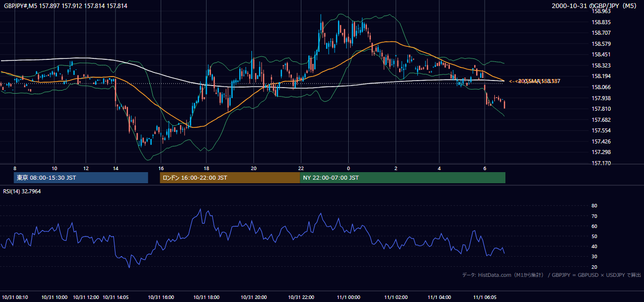Viewport: 644px width, 302px height.
Task: Click price axis value 157.170
Action: tap(601, 163)
